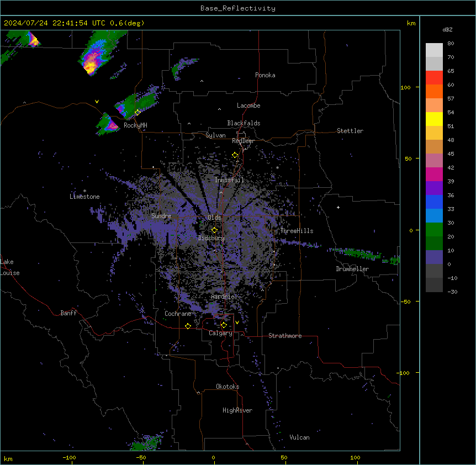The height and width of the screenshot is (465, 476).
Task: Click the Olds town label
Action: pos(214,218)
